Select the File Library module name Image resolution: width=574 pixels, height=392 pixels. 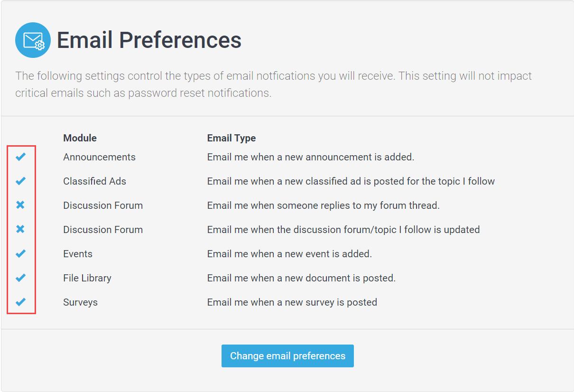point(87,278)
